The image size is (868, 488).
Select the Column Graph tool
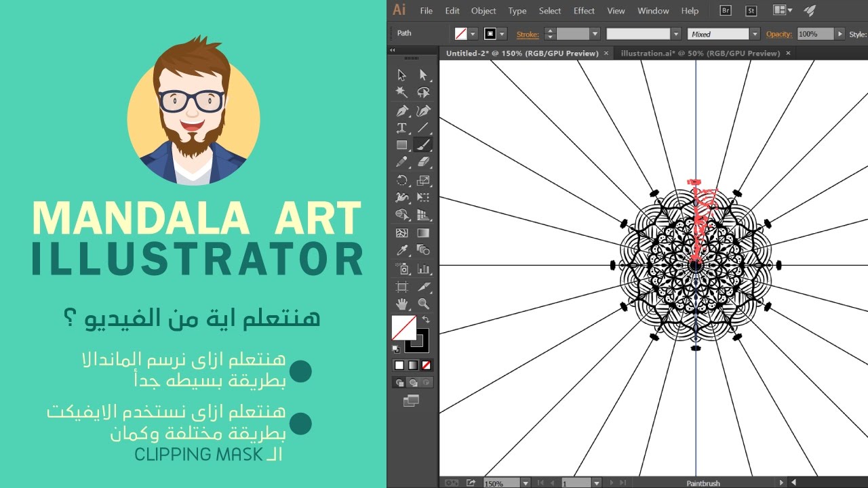[x=423, y=269]
